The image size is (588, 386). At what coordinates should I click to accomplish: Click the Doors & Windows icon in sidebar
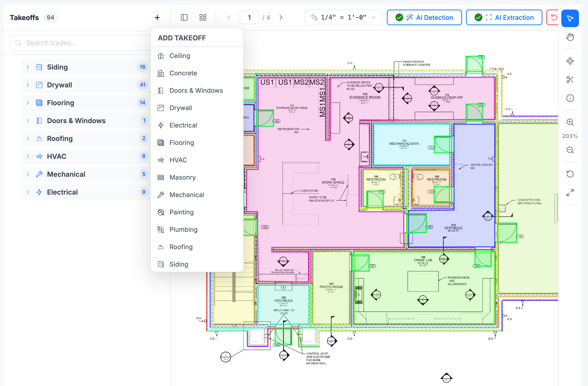pyautogui.click(x=39, y=121)
